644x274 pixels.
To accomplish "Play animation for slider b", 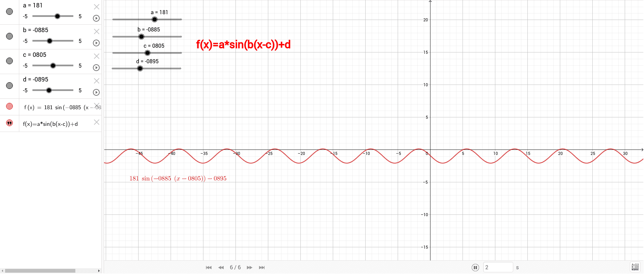I will click(x=96, y=43).
